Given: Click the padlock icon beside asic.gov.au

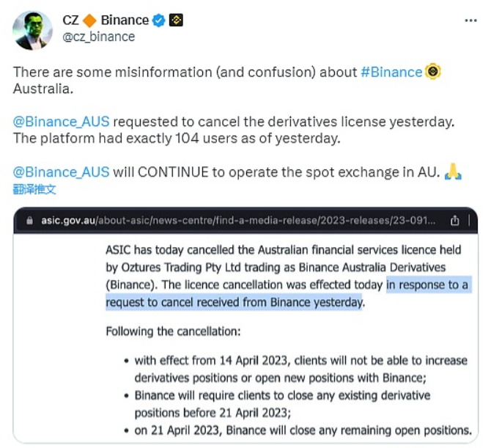Looking at the screenshot, I should [x=29, y=220].
